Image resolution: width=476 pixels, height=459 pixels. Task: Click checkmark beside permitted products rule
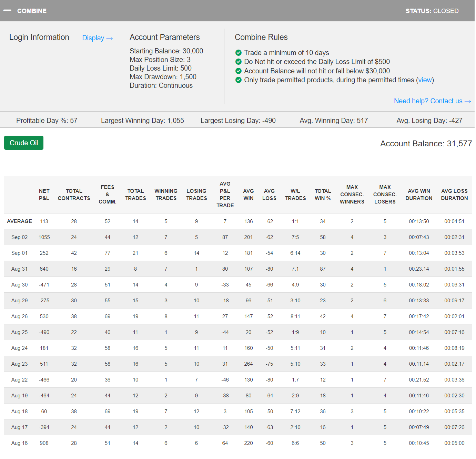pyautogui.click(x=238, y=80)
